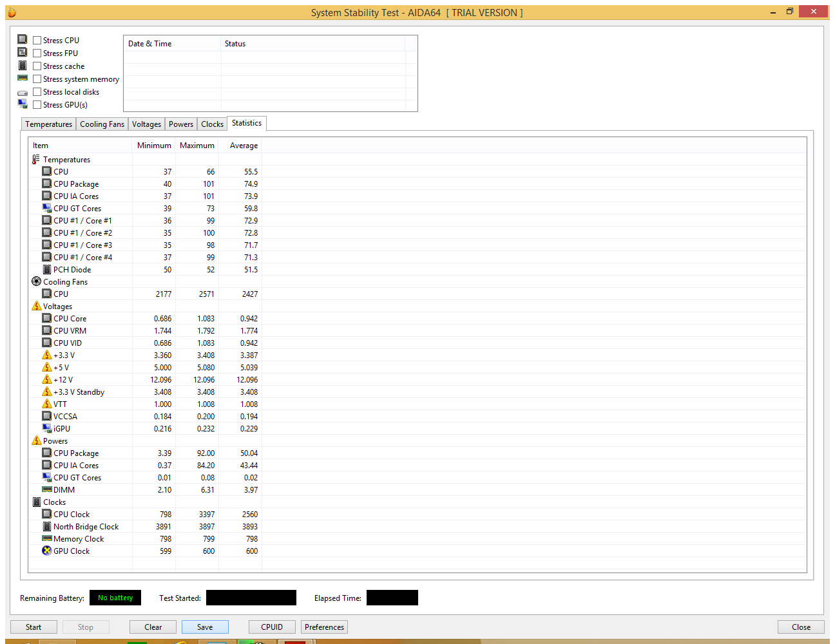Click the warning icon of Powers group

(36, 440)
